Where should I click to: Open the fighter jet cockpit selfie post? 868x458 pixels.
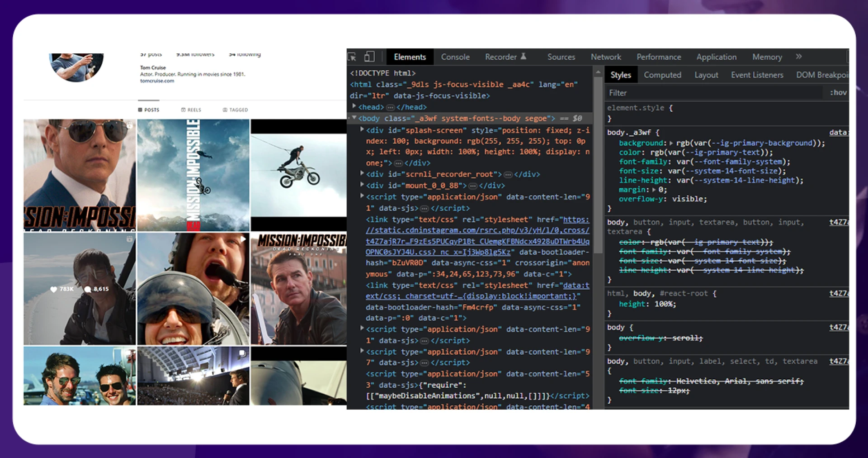[193, 289]
